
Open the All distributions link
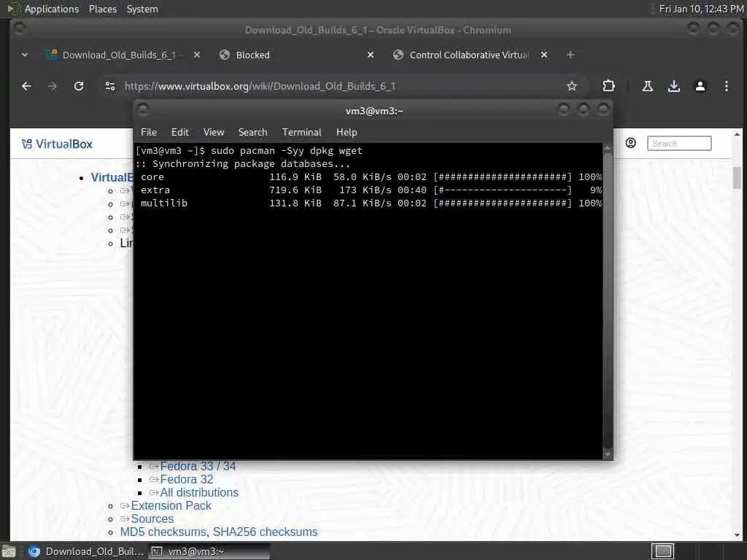click(x=199, y=492)
